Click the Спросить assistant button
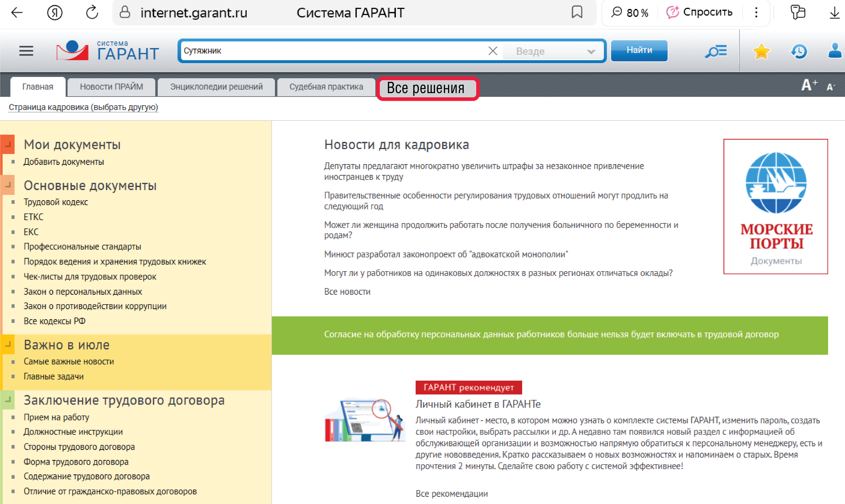Screen dimensions: 845x504 click(x=699, y=12)
